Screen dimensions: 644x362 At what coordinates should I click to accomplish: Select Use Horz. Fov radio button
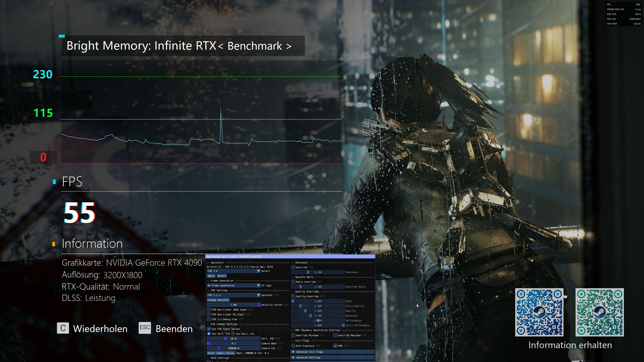(233, 334)
